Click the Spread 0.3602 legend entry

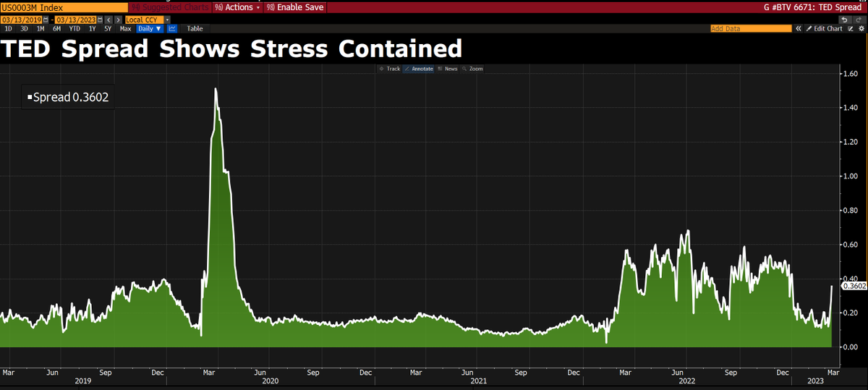[x=68, y=97]
